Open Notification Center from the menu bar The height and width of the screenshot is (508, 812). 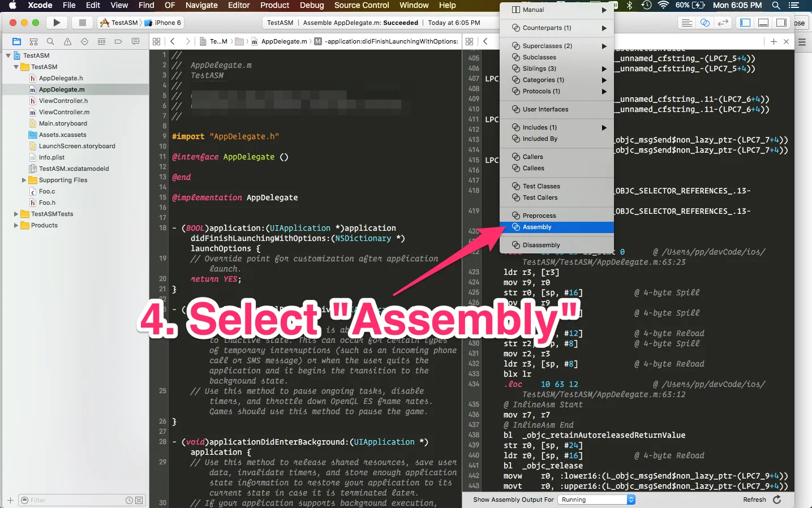point(793,5)
